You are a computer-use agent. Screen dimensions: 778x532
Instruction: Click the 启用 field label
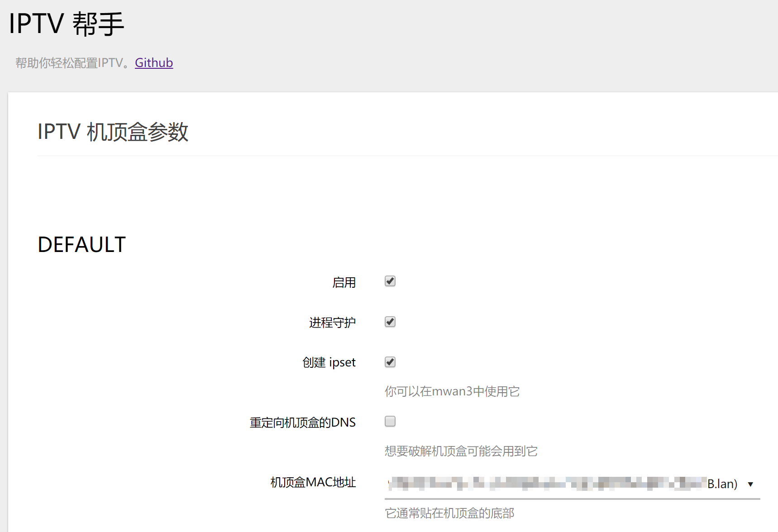(x=344, y=283)
